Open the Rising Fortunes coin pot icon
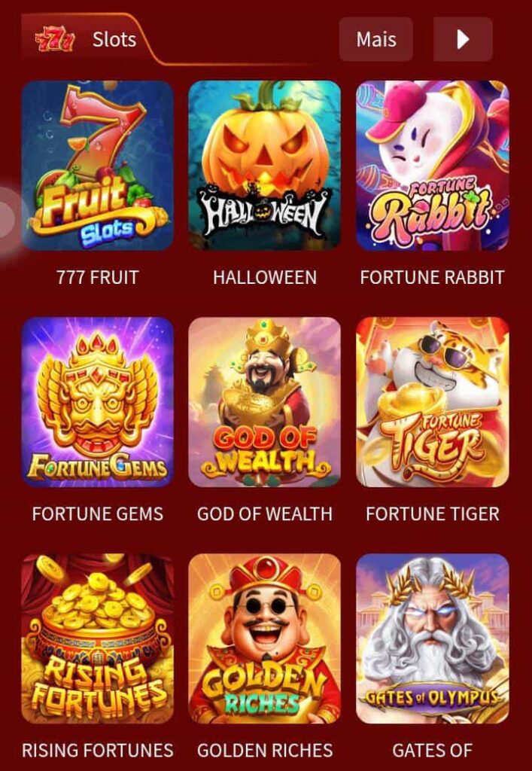The height and width of the screenshot is (771, 532). (97, 638)
